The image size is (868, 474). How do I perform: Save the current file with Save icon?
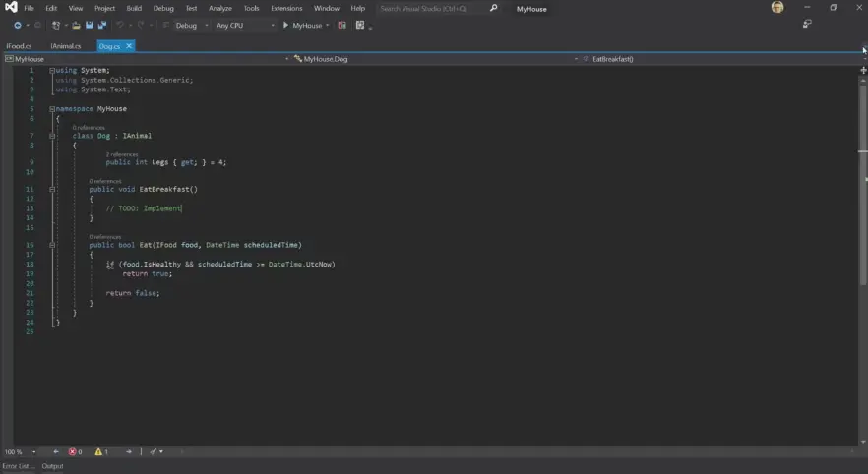tap(90, 26)
